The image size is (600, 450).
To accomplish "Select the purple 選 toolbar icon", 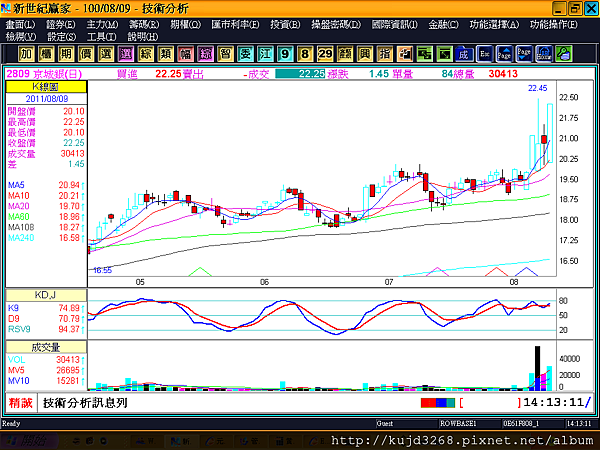I will tap(126, 54).
